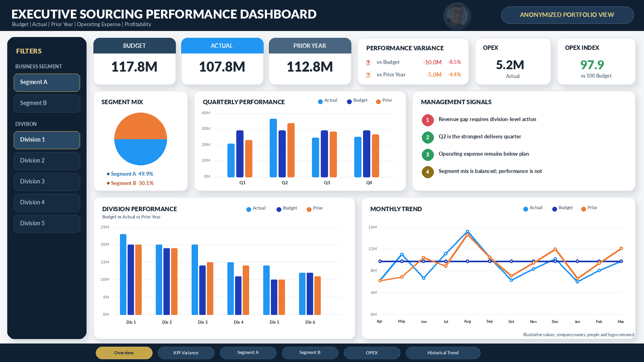
Task: Click Actual legend dot in Quarterly Performance
Action: 320,102
